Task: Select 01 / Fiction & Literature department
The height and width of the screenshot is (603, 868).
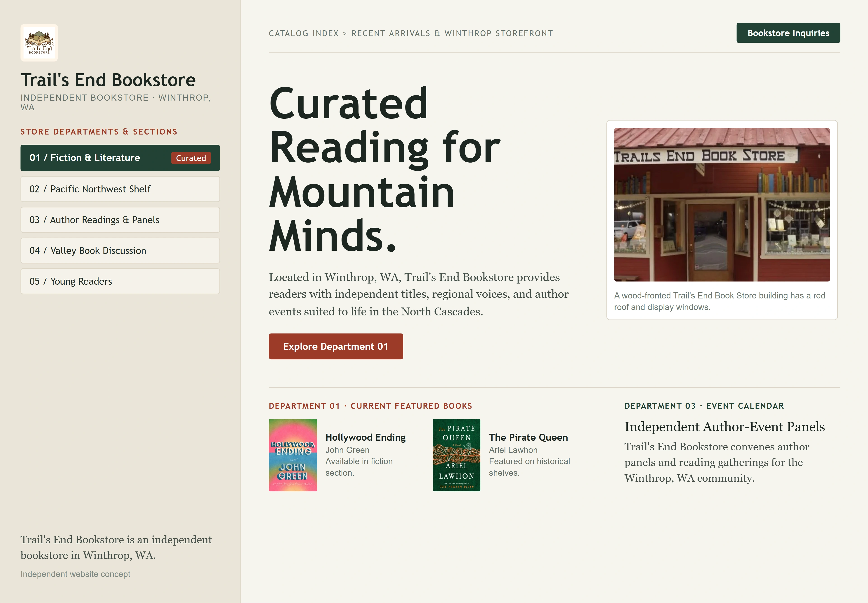Action: point(120,158)
